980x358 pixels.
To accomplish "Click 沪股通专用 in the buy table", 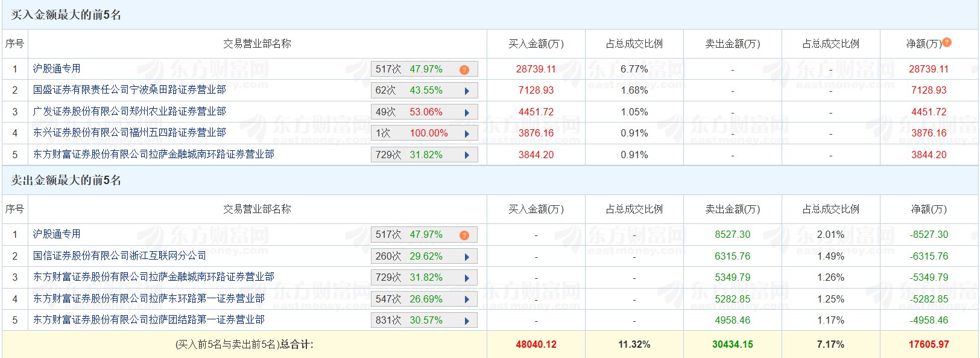I will pos(57,69).
